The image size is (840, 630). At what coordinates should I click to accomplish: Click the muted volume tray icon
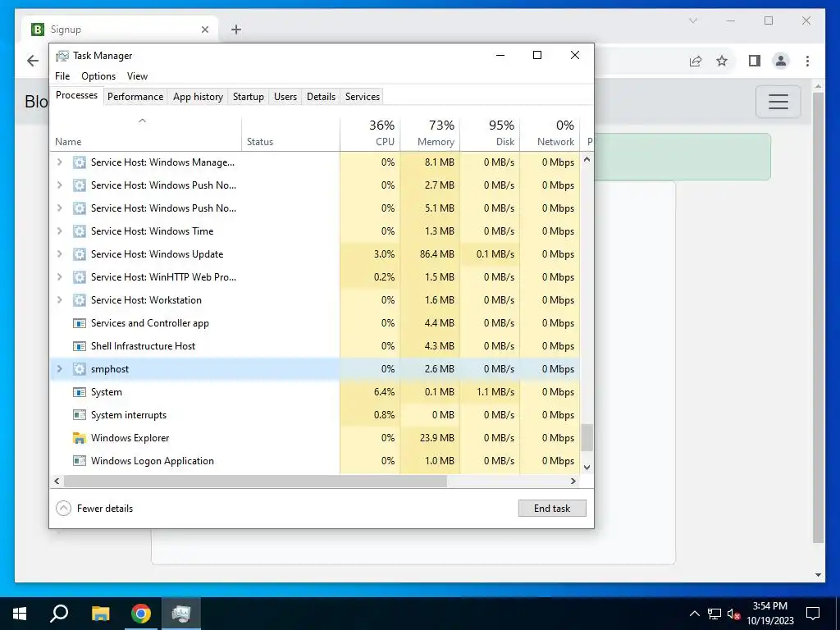[x=733, y=614]
